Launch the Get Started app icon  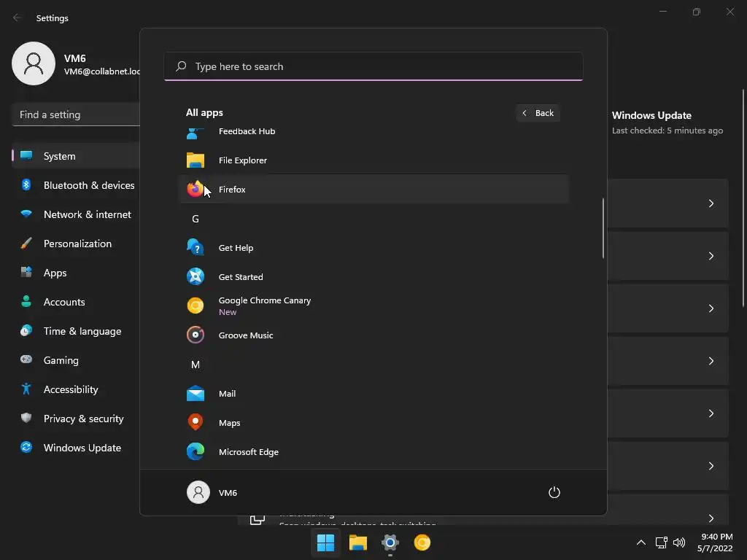click(196, 276)
